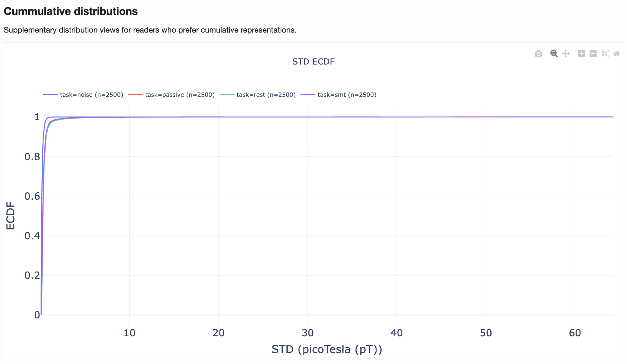Click the STD ECDF chart title

click(x=313, y=61)
